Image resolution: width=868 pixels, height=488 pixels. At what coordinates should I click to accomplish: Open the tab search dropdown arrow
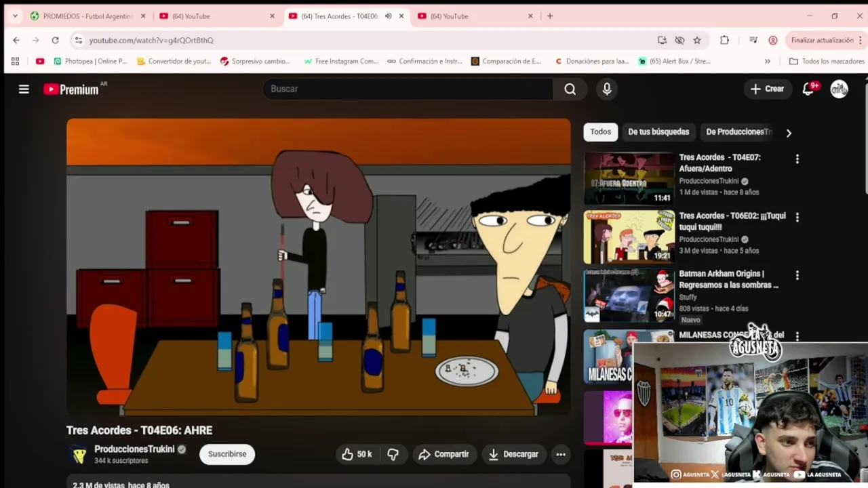click(15, 16)
